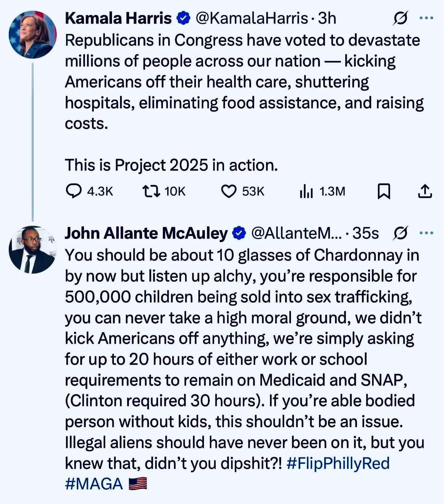Open the @AllanteM... handle link

297,233
